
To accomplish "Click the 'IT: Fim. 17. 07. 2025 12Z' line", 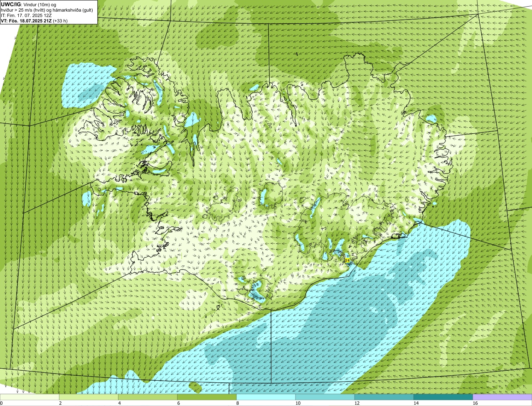I will tap(26, 15).
